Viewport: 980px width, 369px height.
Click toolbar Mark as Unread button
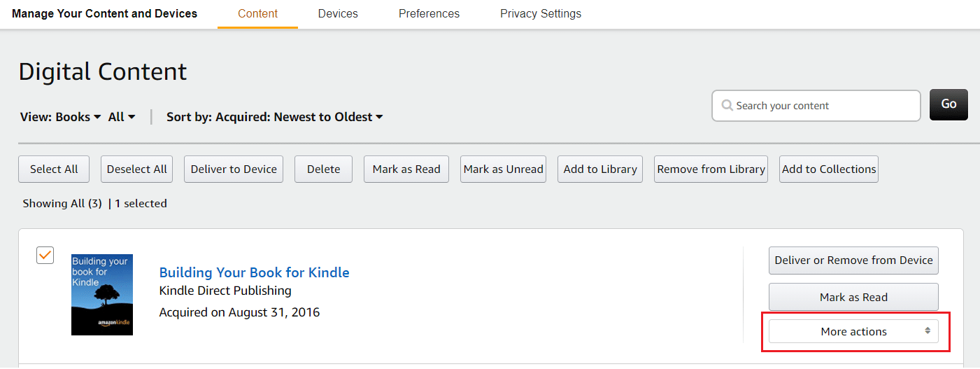(503, 169)
